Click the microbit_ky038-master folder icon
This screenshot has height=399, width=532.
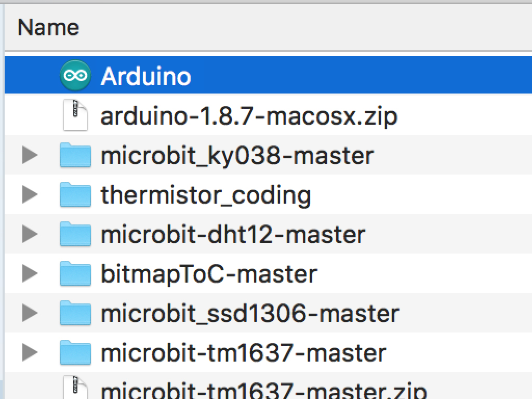pos(75,155)
